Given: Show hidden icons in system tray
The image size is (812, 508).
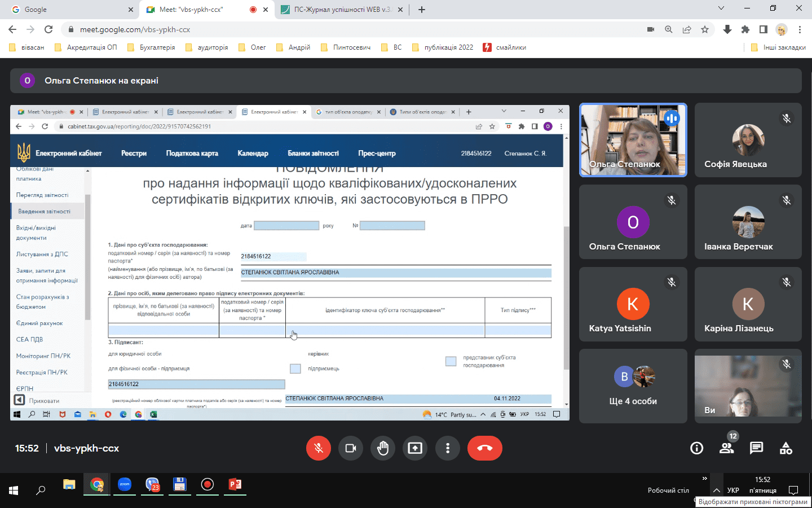Looking at the screenshot, I should pos(716,491).
